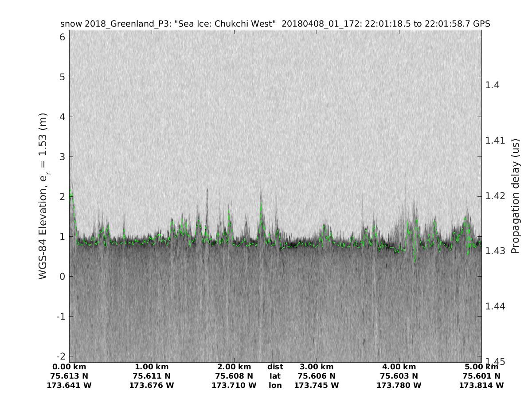Click the 'dist' legend label below axis
This screenshot has height=399, width=532.
(x=275, y=367)
